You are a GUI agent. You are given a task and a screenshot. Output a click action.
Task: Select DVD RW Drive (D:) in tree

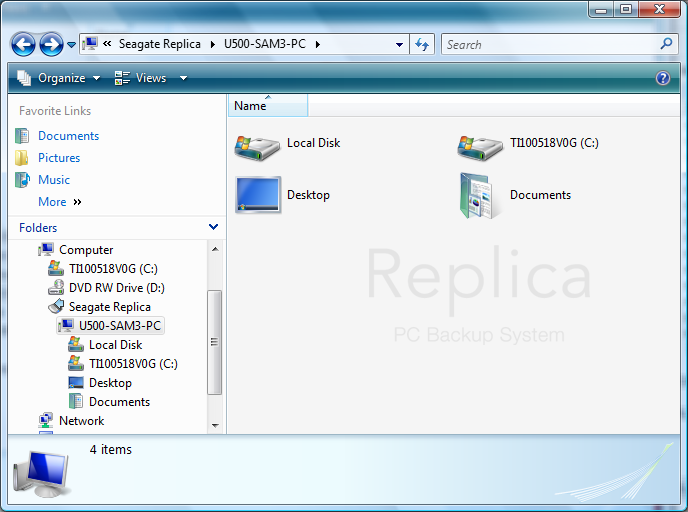tap(117, 288)
